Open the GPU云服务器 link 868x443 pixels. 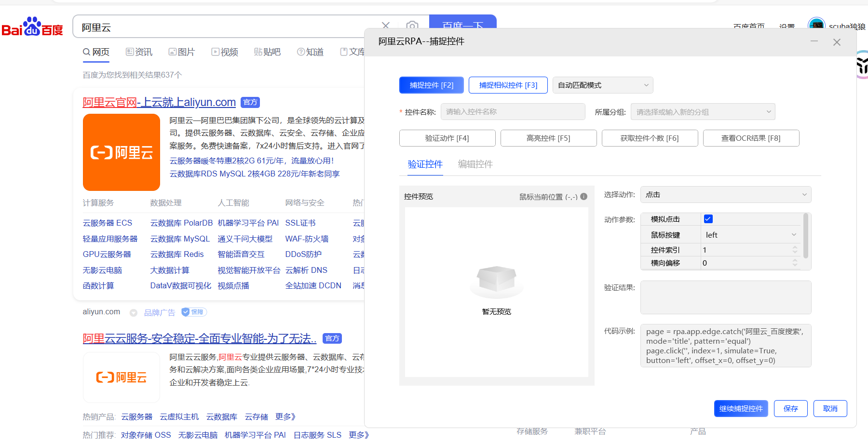pyautogui.click(x=107, y=255)
